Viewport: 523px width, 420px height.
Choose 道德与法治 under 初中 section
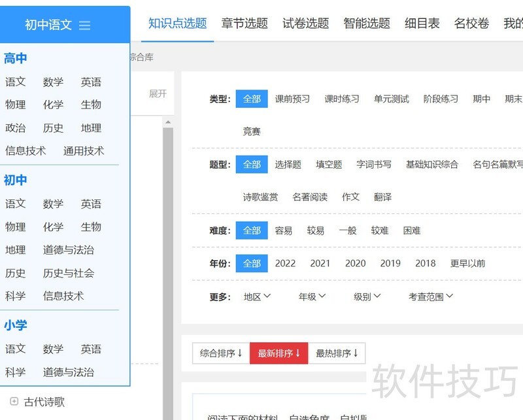(68, 249)
